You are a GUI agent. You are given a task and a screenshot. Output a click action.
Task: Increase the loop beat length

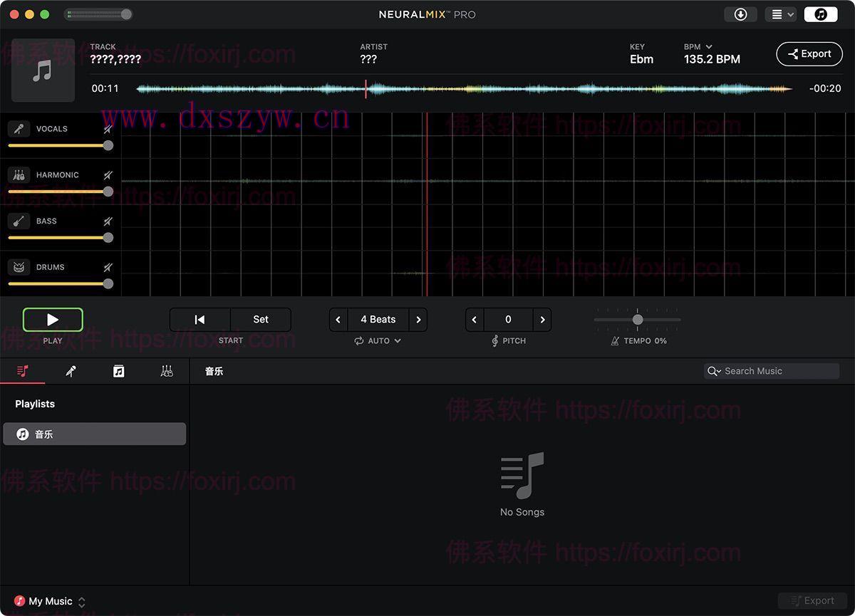click(x=418, y=320)
